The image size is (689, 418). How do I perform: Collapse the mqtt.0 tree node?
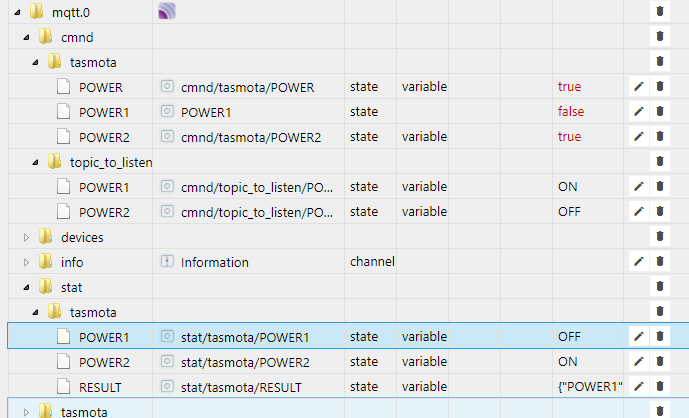(17, 13)
